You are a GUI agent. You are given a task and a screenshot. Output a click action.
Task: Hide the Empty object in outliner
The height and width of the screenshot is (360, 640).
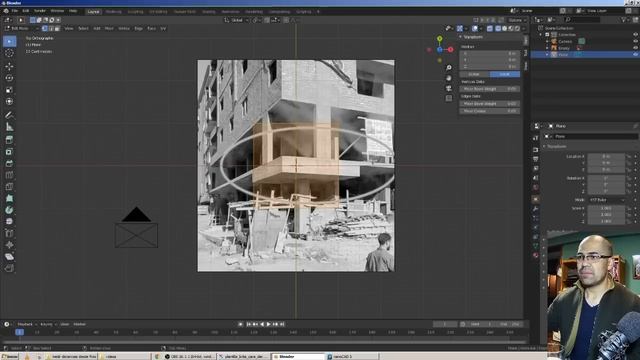pyautogui.click(x=635, y=48)
